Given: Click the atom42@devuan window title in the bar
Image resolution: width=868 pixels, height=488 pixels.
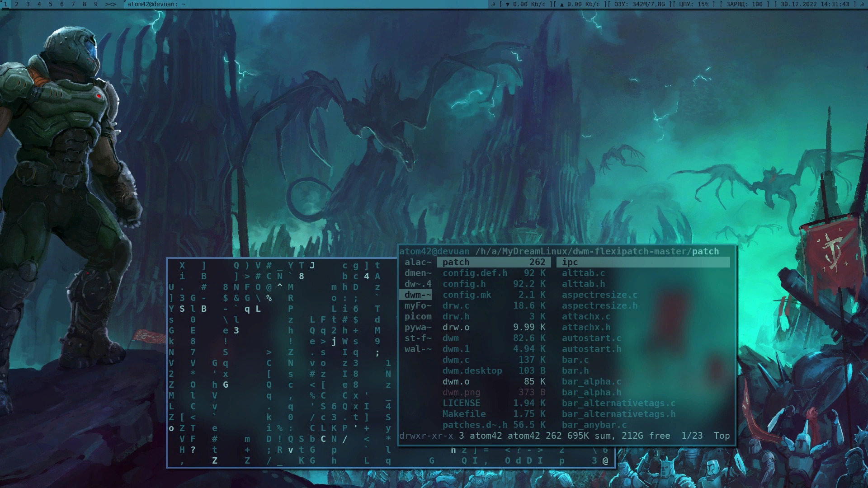Looking at the screenshot, I should pos(156,4).
